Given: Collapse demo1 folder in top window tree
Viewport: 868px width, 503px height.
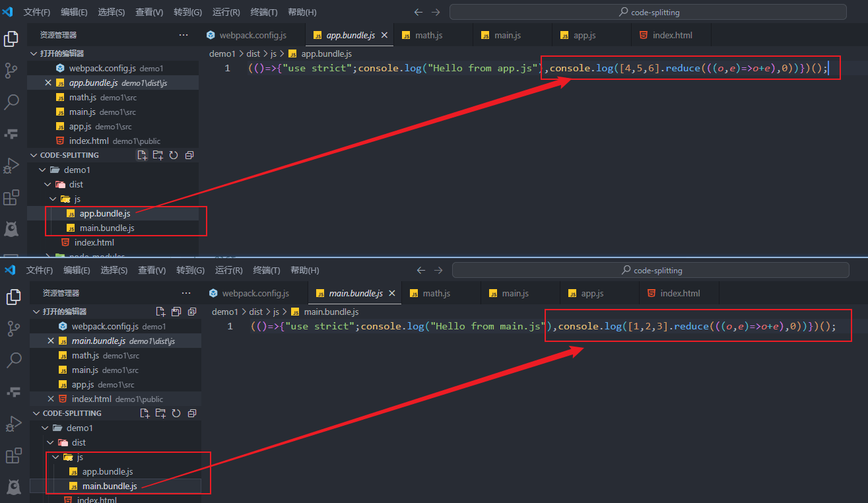Looking at the screenshot, I should (43, 170).
